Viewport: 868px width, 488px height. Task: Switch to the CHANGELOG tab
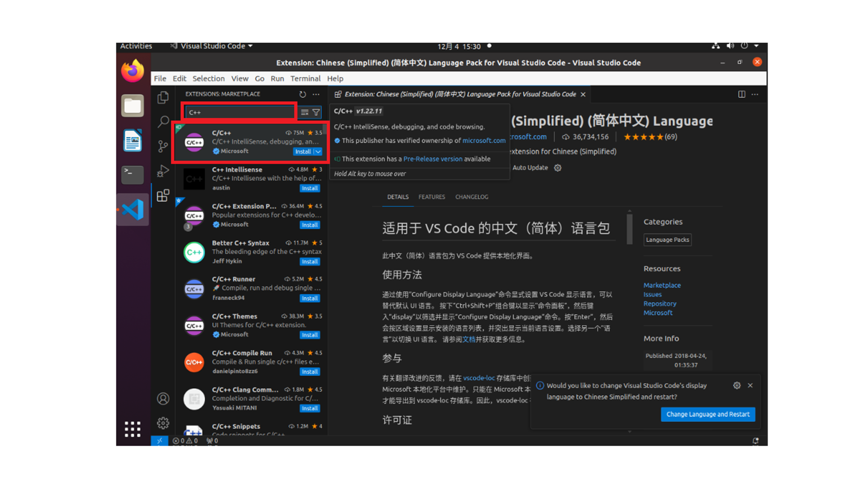472,197
